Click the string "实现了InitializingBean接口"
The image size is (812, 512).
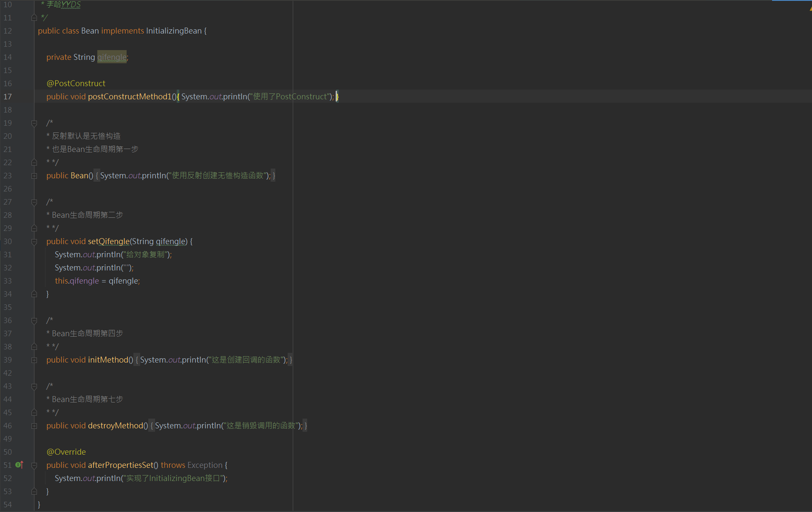(x=173, y=478)
